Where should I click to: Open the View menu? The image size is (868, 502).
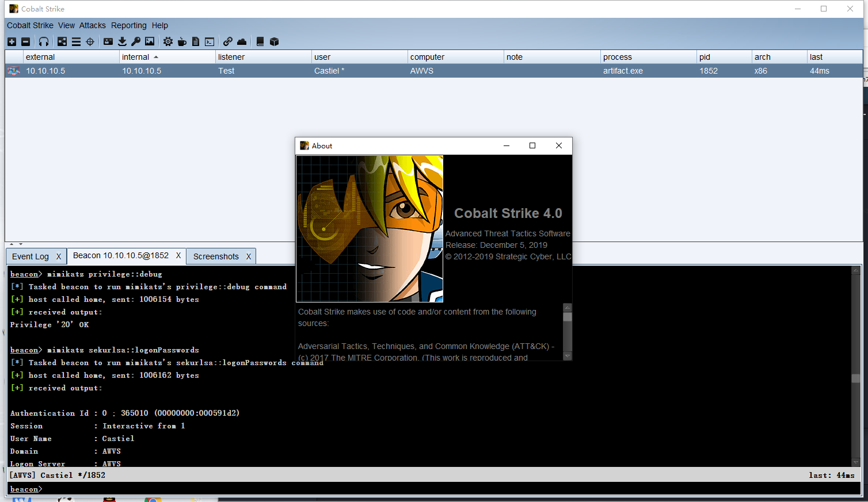coord(66,25)
